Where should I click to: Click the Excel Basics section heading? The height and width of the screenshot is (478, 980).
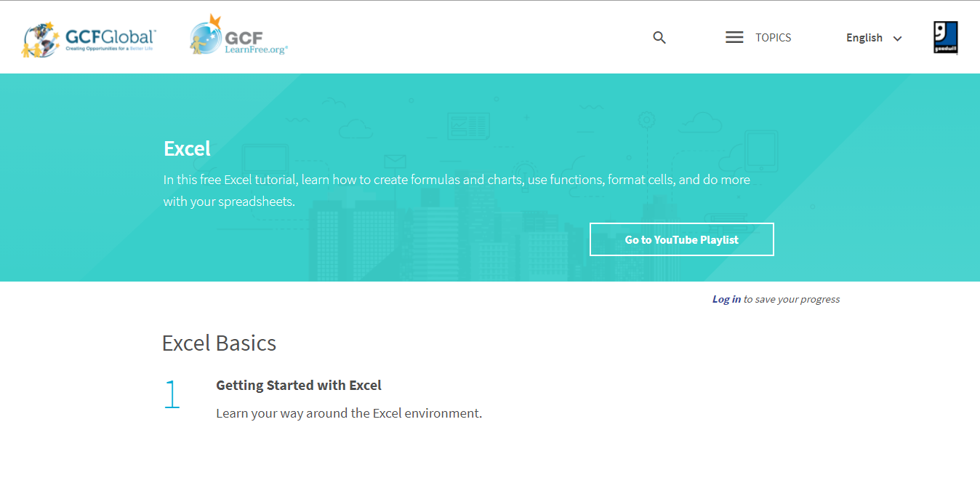219,343
